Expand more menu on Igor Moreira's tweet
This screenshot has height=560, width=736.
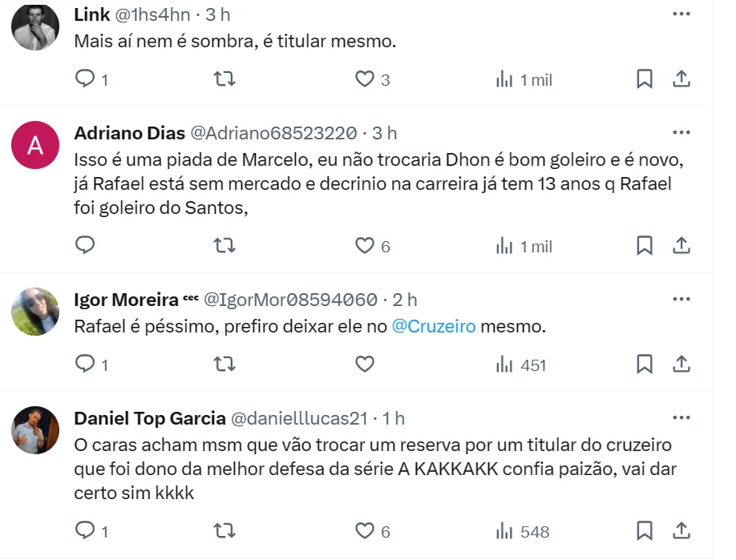pos(681,300)
